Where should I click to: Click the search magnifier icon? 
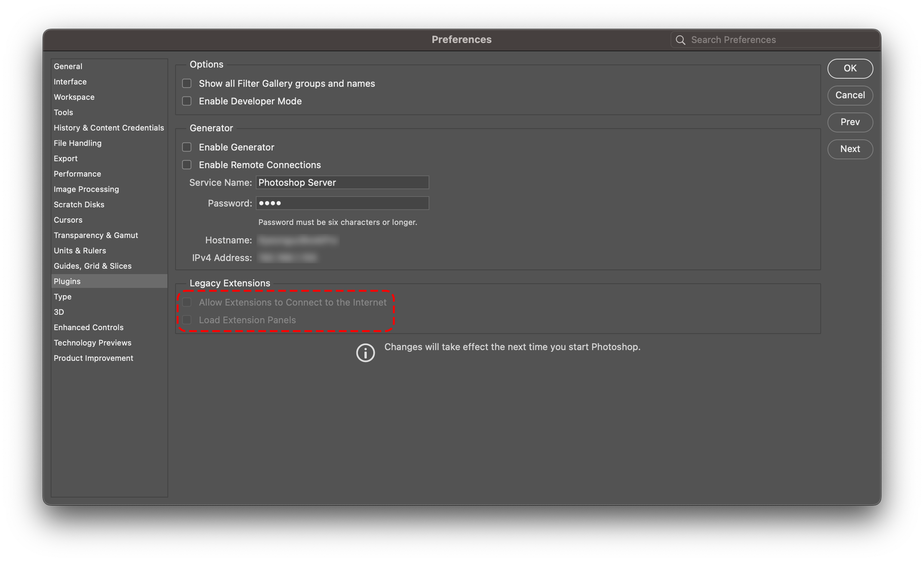click(680, 40)
